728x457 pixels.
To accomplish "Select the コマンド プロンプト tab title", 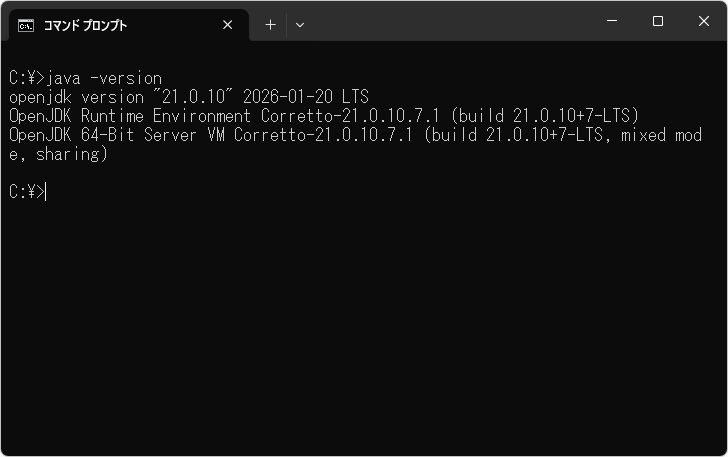I will (x=85, y=25).
